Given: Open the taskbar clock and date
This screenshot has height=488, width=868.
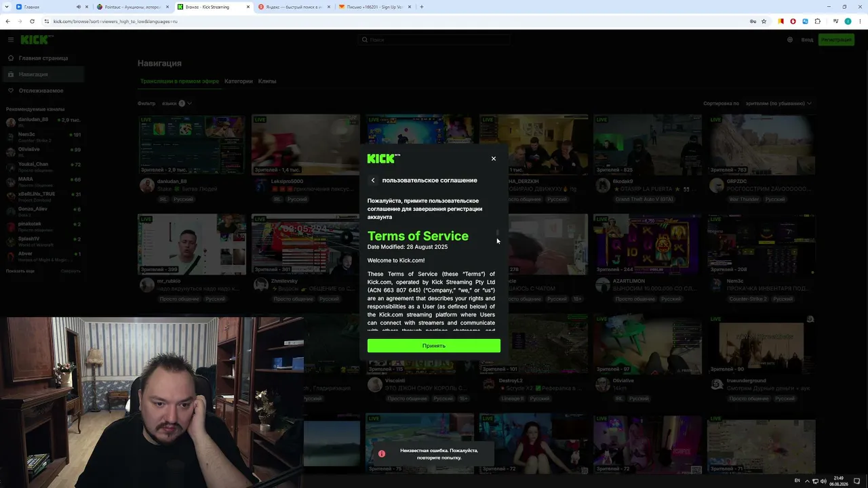Looking at the screenshot, I should click(x=840, y=481).
